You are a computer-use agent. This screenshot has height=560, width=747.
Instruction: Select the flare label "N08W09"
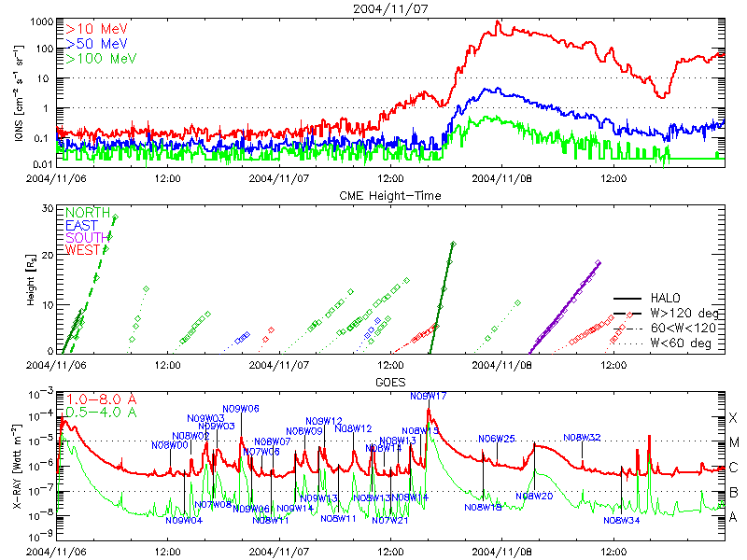coord(304,431)
